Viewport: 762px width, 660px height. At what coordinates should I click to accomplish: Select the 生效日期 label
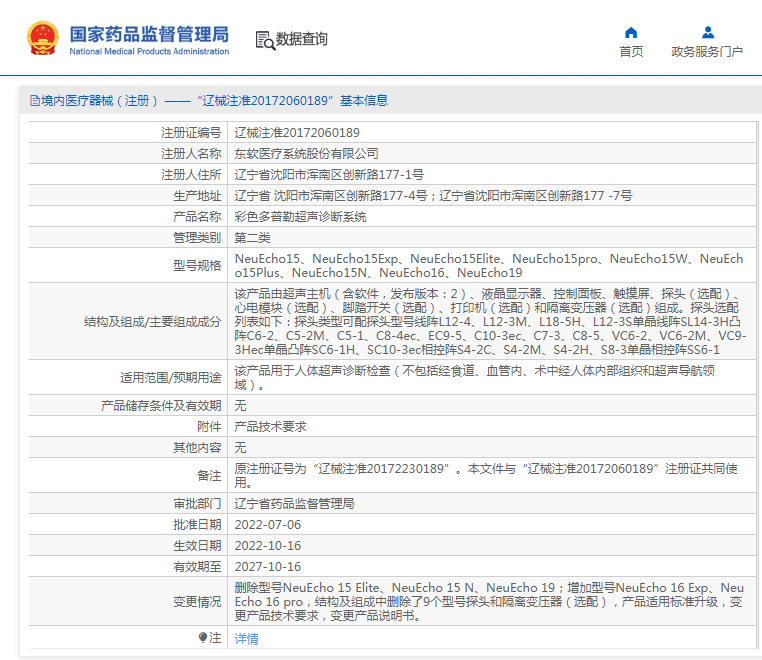pos(197,546)
